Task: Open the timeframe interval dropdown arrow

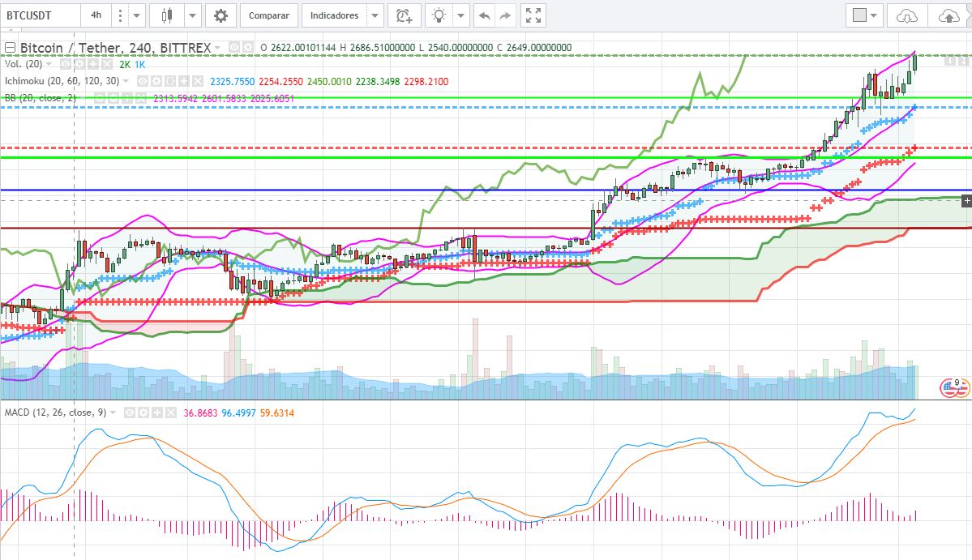Action: pyautogui.click(x=137, y=15)
